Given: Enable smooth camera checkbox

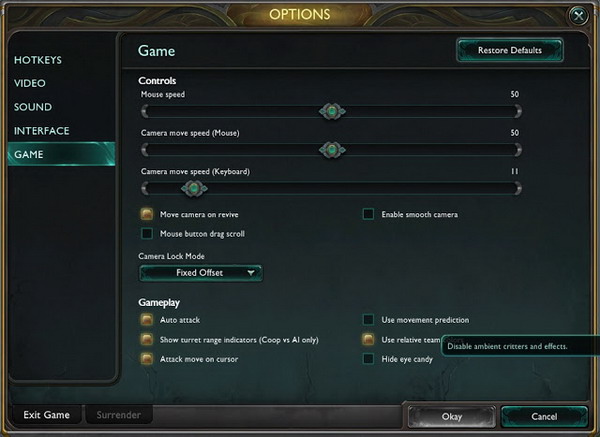Looking at the screenshot, I should 369,214.
